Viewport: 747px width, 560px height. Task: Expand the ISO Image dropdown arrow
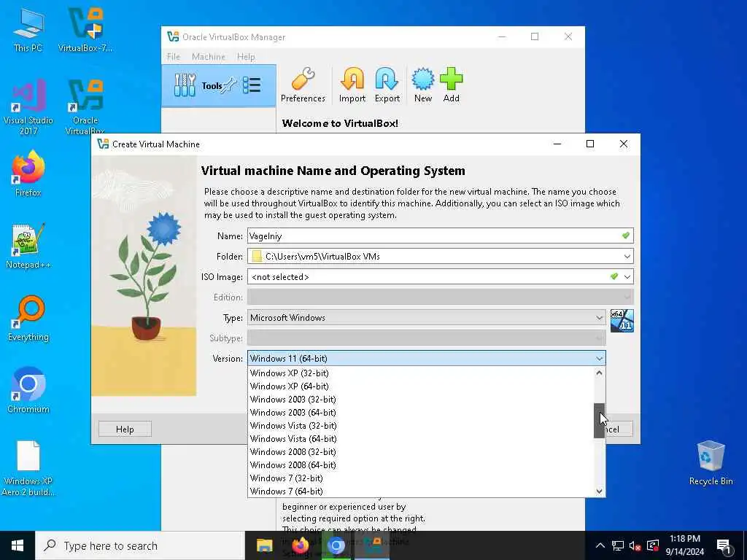point(627,276)
